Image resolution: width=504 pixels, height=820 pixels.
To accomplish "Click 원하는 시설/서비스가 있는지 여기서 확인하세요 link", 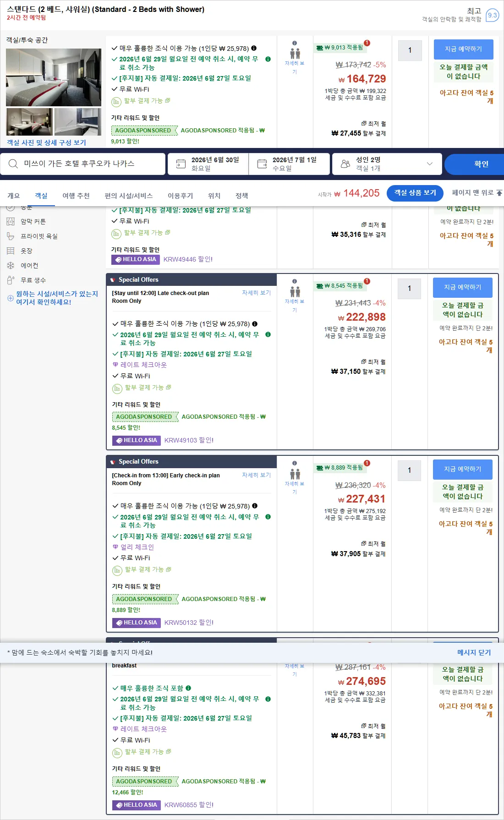I will pos(57,298).
